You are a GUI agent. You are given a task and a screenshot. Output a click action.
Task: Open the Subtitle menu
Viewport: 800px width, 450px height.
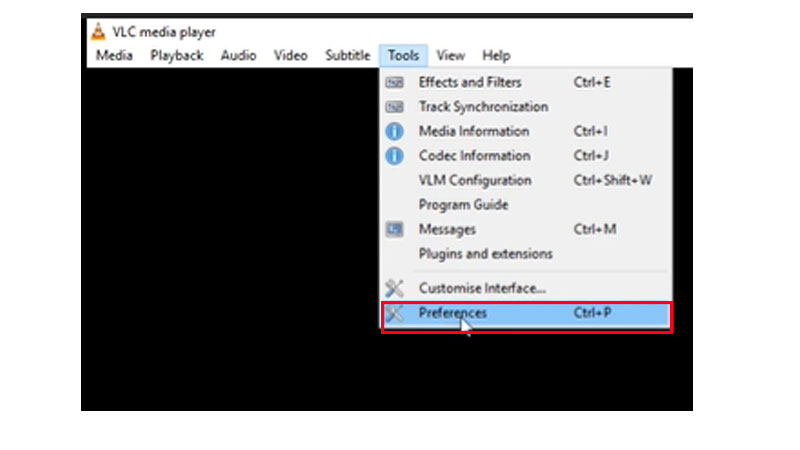click(347, 56)
